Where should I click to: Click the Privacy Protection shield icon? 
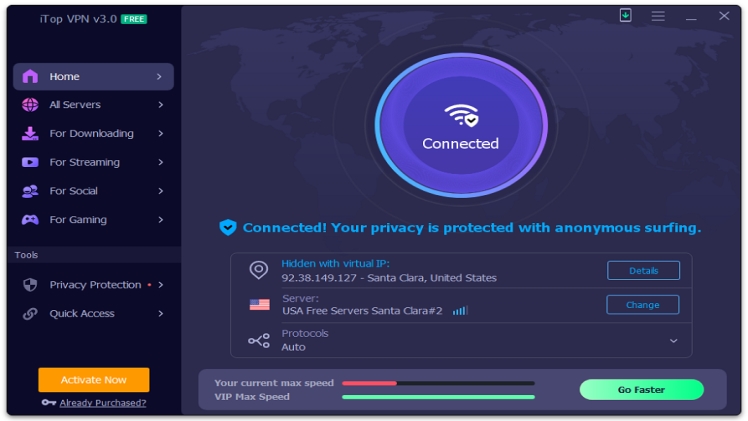tap(30, 285)
